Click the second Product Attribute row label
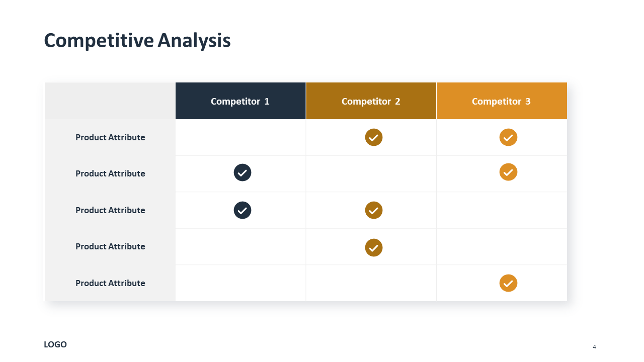The height and width of the screenshot is (362, 644). [110, 173]
